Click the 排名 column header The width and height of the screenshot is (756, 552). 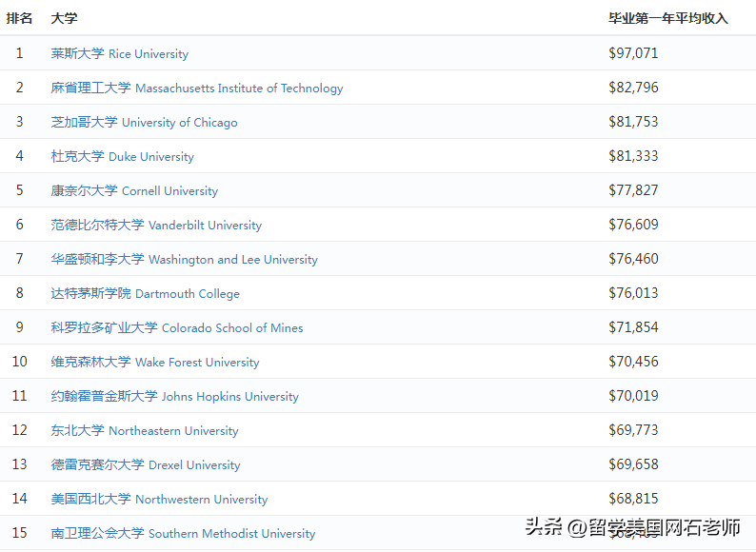click(19, 18)
